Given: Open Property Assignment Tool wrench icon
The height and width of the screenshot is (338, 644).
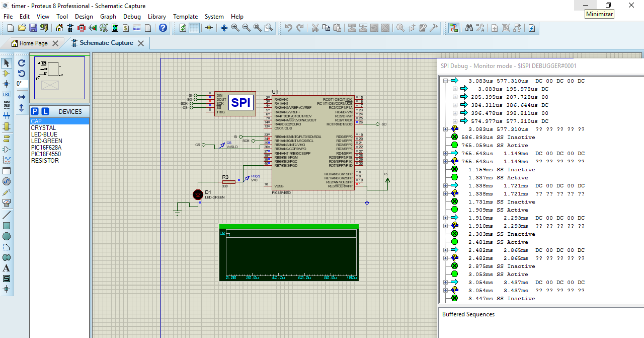Looking at the screenshot, I should (480, 28).
